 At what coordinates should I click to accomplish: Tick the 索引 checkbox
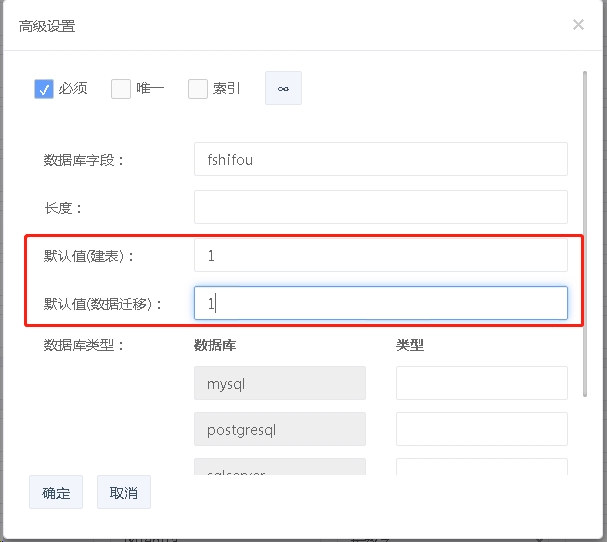coord(198,89)
